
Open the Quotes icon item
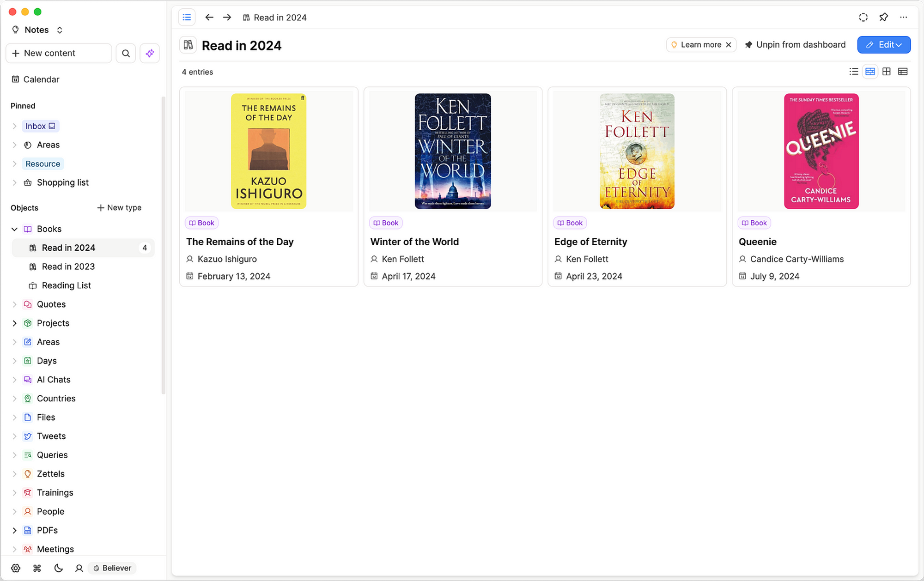click(28, 304)
